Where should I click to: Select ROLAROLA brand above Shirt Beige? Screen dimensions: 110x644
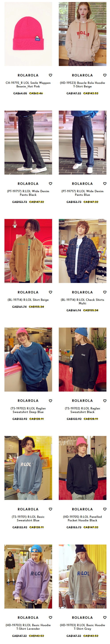point(28,292)
